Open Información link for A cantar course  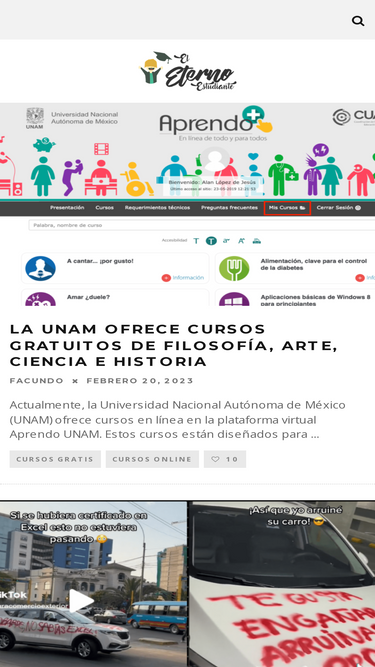tap(183, 278)
